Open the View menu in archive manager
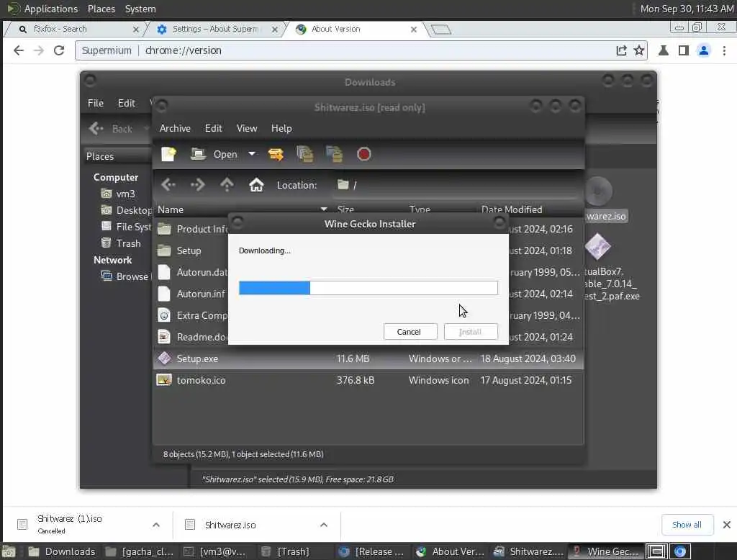Viewport: 737px width, 560px height. [247, 128]
